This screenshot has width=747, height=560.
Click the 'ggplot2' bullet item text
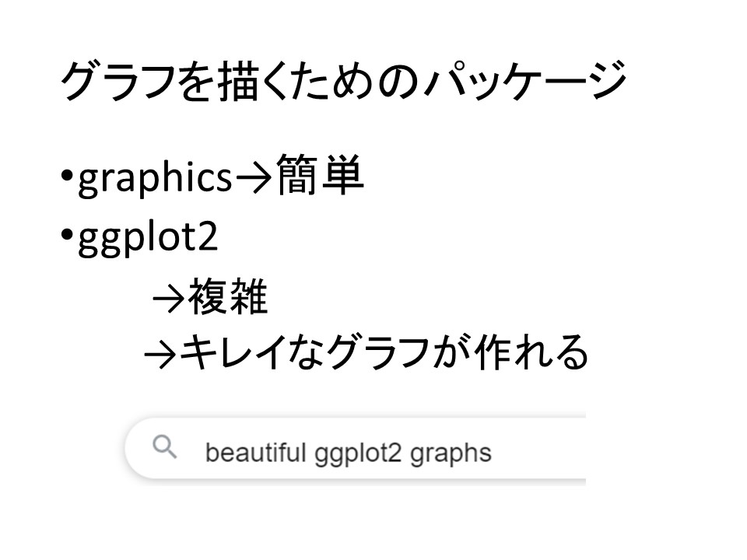(148, 239)
